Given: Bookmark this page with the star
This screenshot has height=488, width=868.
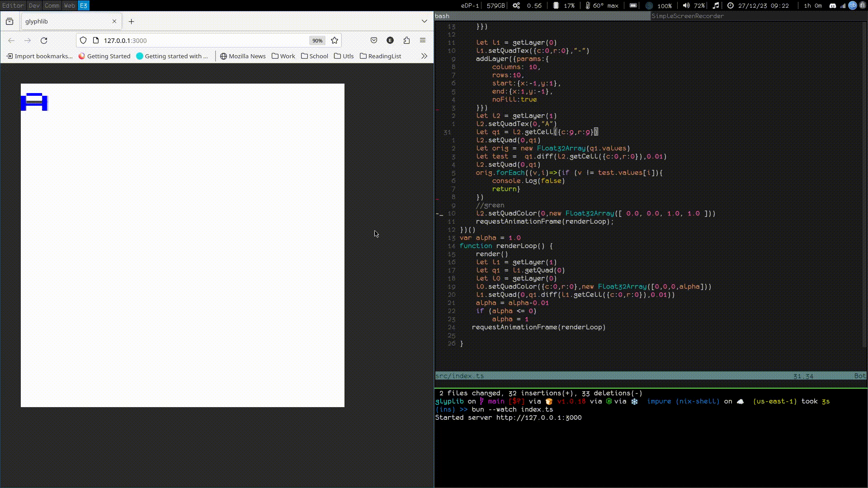Looking at the screenshot, I should [335, 41].
